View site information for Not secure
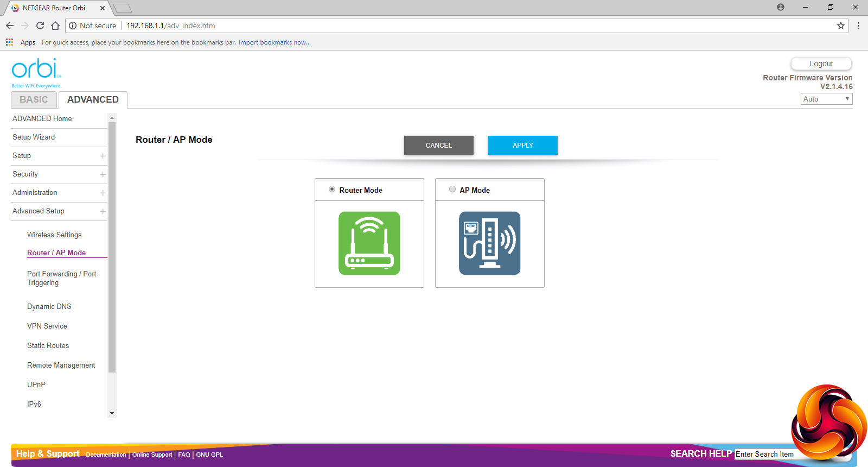Image resolution: width=868 pixels, height=467 pixels. click(93, 26)
